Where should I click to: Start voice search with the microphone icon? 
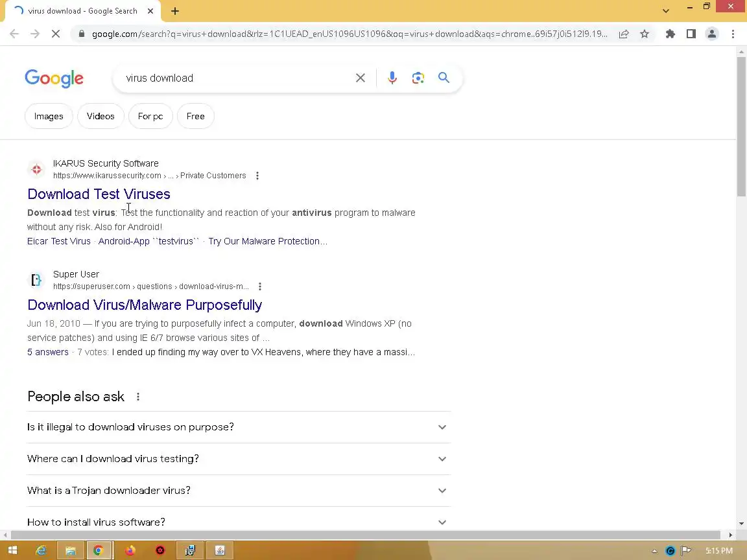pyautogui.click(x=392, y=78)
